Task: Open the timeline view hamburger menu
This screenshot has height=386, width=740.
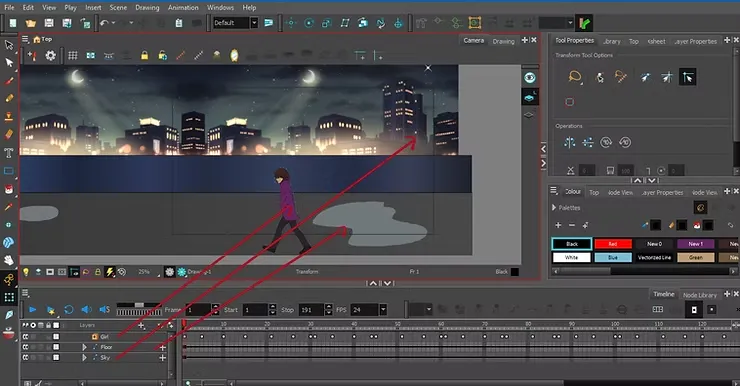Action: 25,293
